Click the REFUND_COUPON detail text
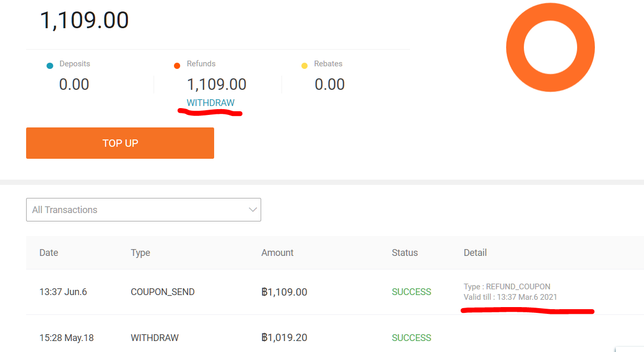Screen dimensions: 644x352 [507, 287]
